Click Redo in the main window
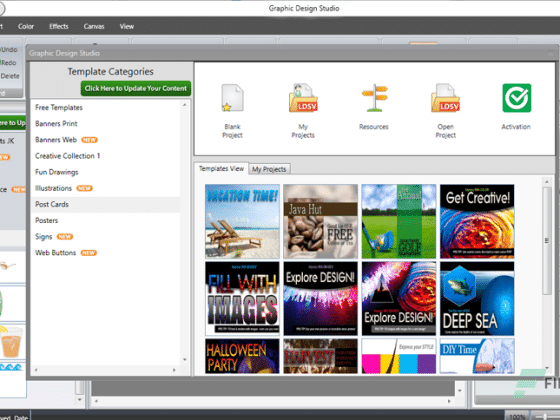 pyautogui.click(x=8, y=63)
